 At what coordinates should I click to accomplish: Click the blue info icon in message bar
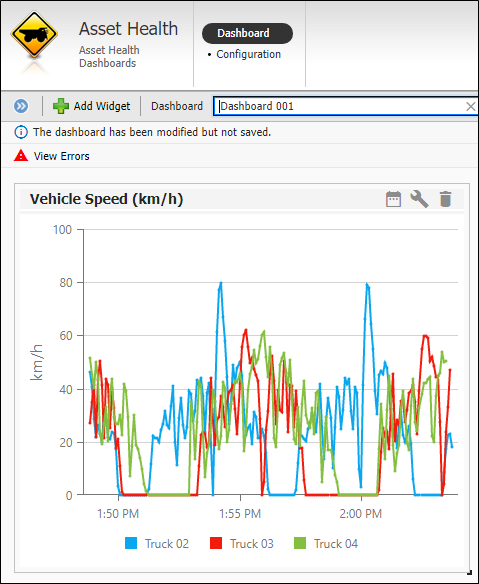point(21,132)
